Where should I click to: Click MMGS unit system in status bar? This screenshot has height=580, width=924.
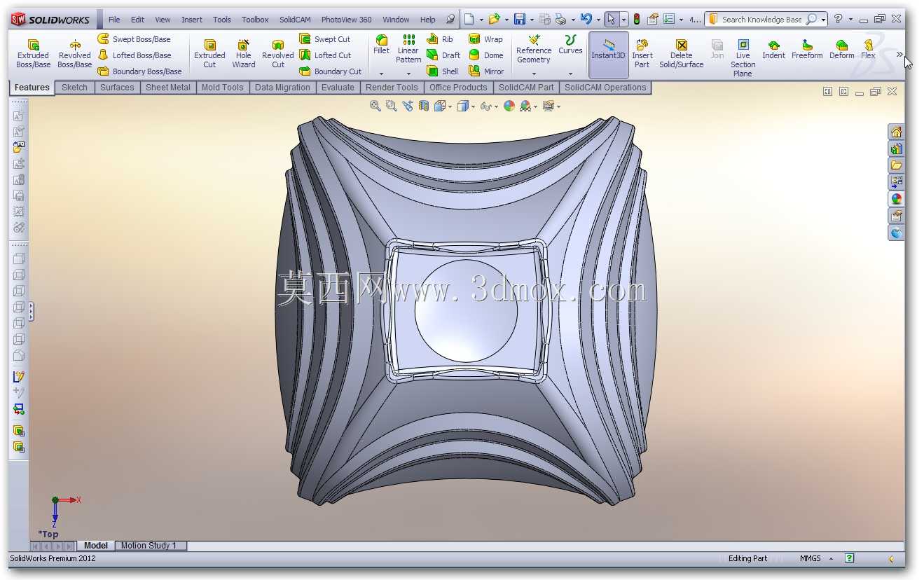811,558
